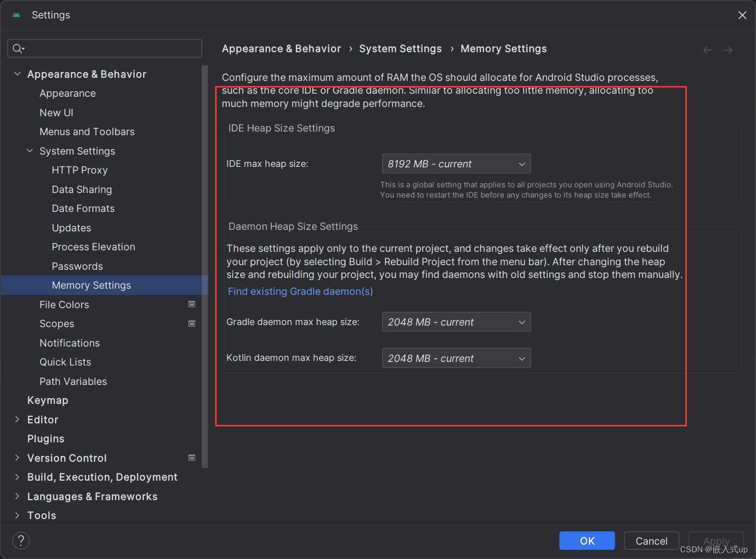Click 'Kotlin daemon max heap size:' label

[x=291, y=358]
